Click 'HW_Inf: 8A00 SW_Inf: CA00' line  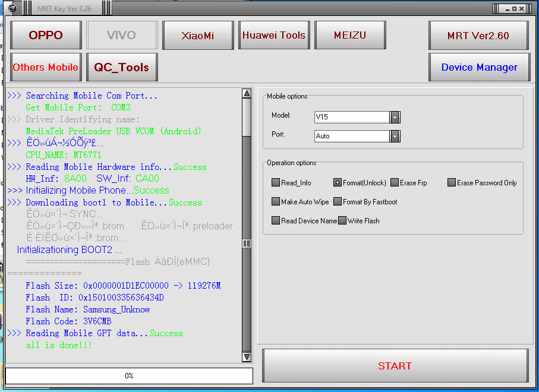93,179
